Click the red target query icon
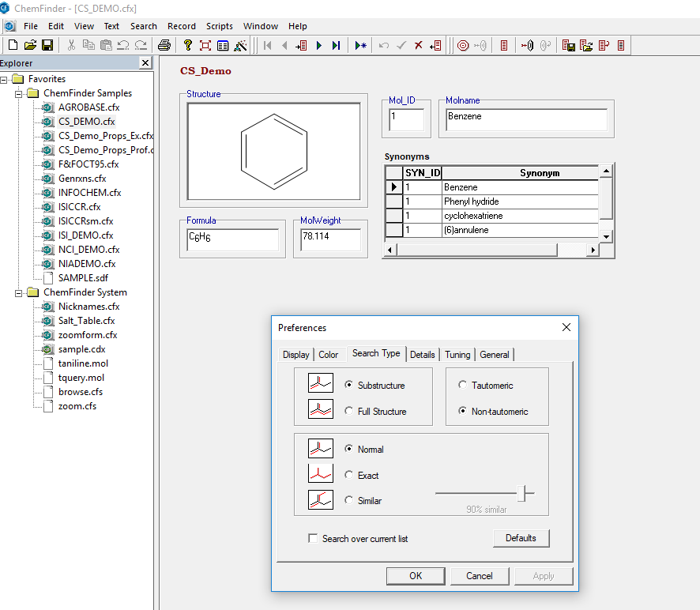This screenshot has height=610, width=700. pyautogui.click(x=463, y=45)
